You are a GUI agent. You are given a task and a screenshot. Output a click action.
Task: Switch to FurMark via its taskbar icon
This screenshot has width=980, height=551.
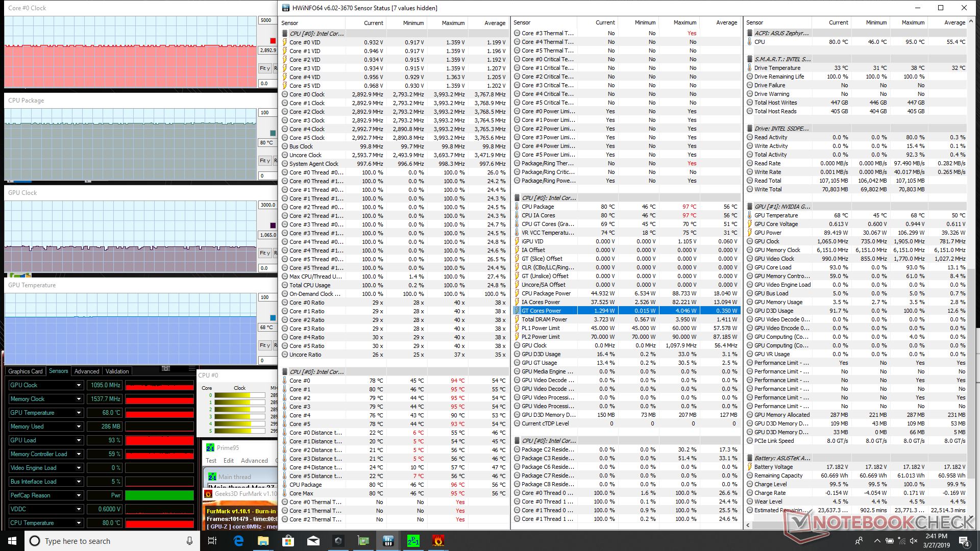pyautogui.click(x=438, y=541)
